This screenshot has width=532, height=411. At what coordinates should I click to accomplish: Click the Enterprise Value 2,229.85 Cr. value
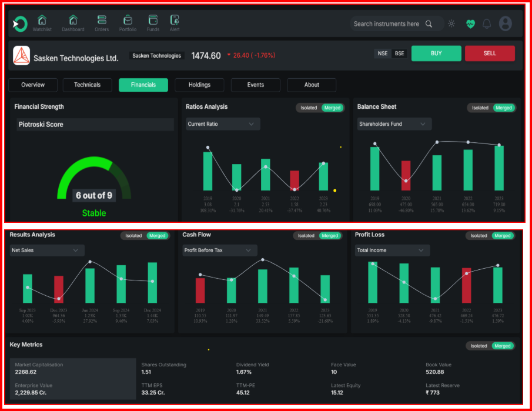click(x=31, y=393)
